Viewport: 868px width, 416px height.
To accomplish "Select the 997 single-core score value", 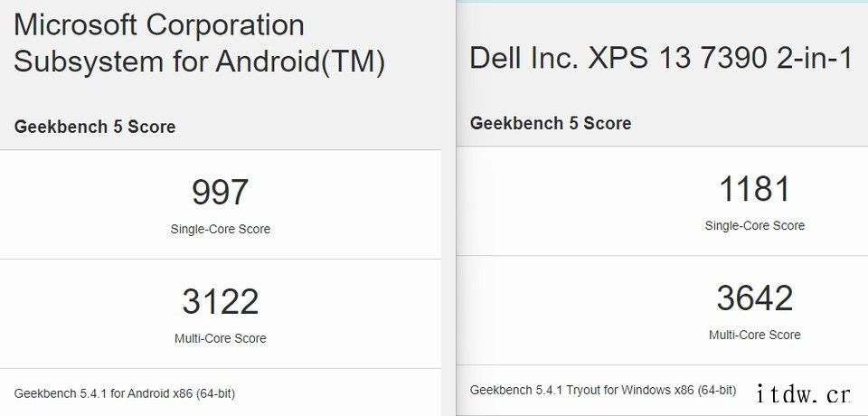I will [x=221, y=193].
